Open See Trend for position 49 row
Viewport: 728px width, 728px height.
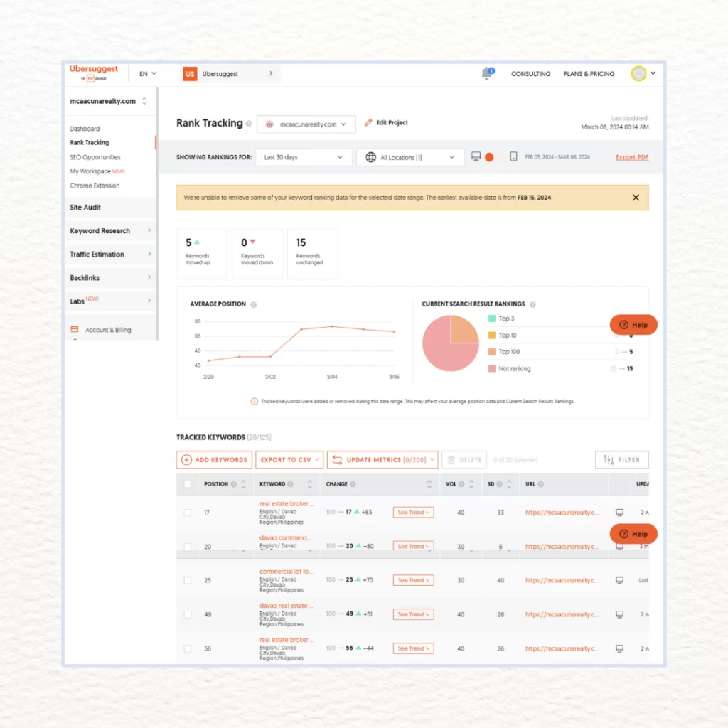pos(413,614)
